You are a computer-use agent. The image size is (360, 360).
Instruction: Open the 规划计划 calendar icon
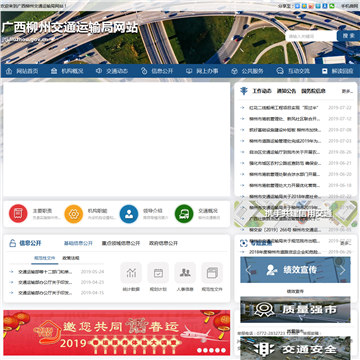coord(158,273)
